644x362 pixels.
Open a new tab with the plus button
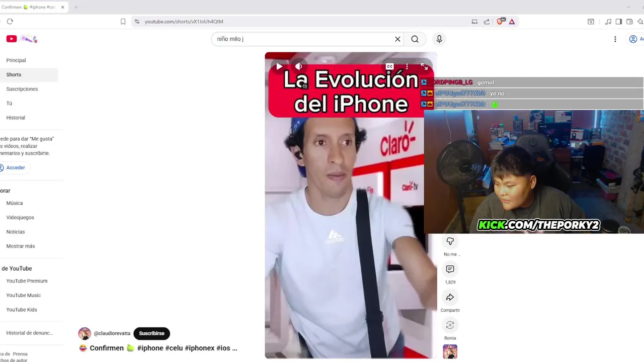click(76, 7)
